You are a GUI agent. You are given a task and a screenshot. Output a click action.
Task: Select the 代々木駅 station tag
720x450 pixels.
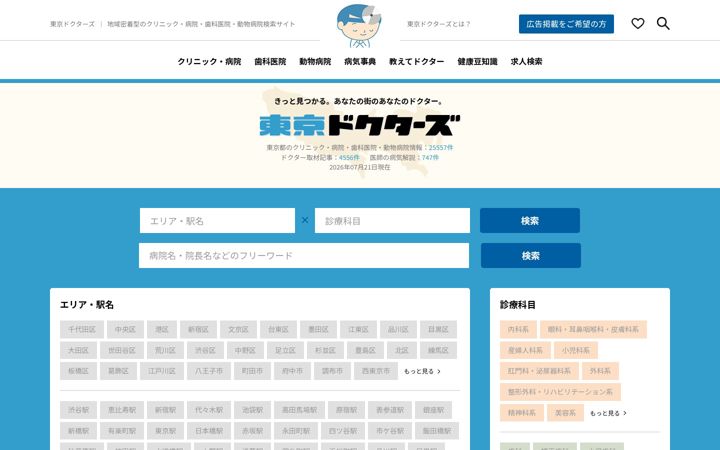tap(208, 410)
